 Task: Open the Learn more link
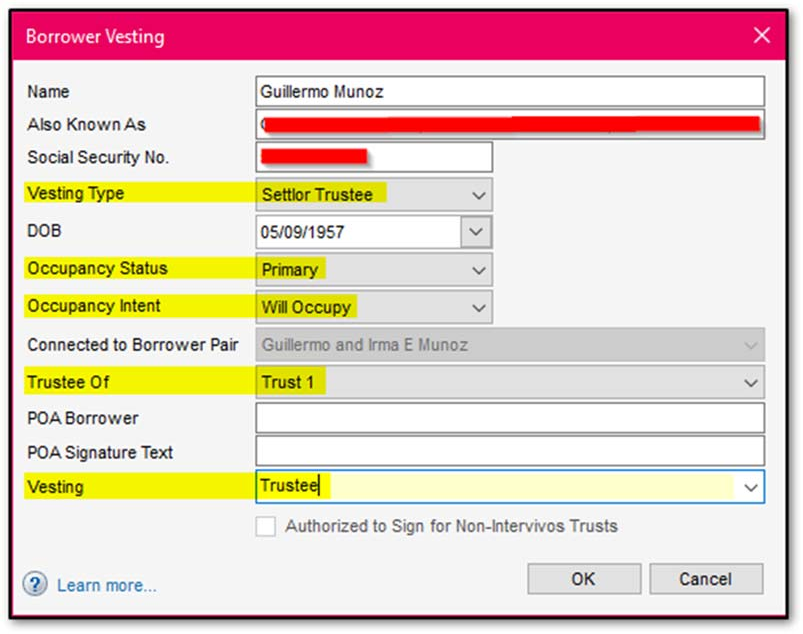coord(107,586)
